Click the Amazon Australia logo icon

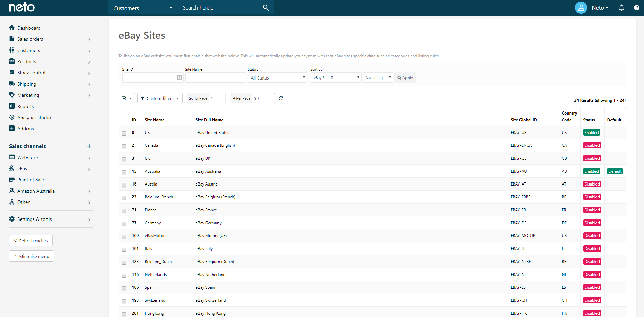click(x=12, y=191)
